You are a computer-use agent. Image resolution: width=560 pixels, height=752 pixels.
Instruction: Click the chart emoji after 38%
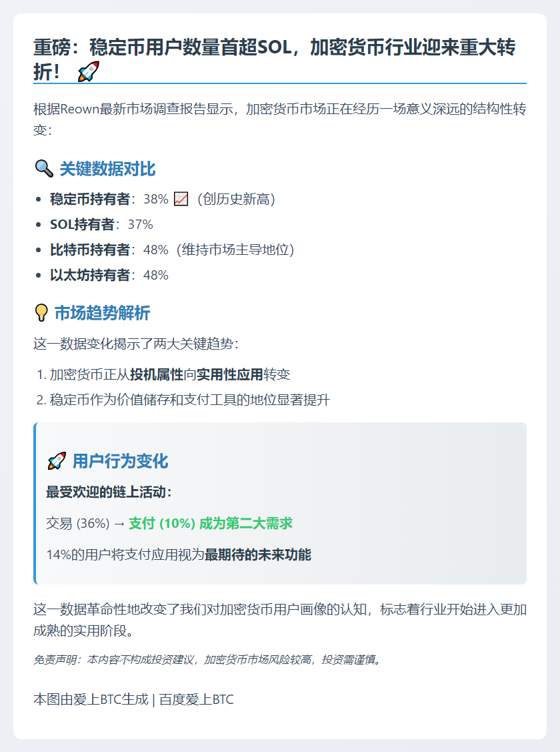coord(181,199)
